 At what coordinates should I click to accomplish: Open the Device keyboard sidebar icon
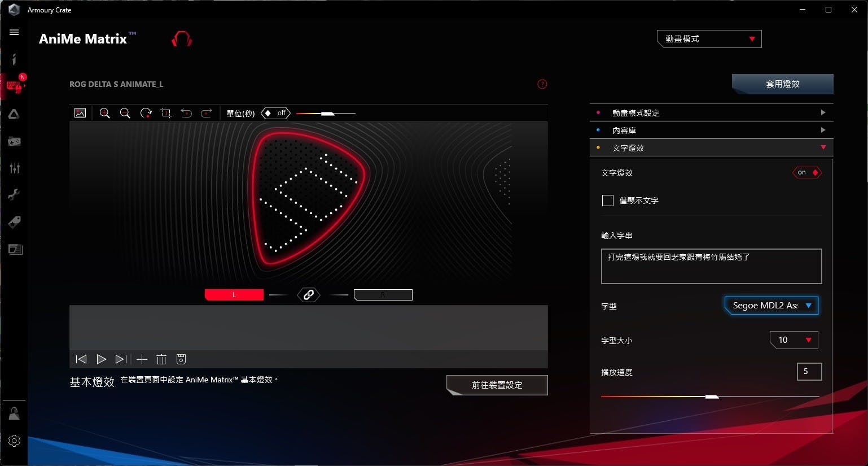(14, 86)
